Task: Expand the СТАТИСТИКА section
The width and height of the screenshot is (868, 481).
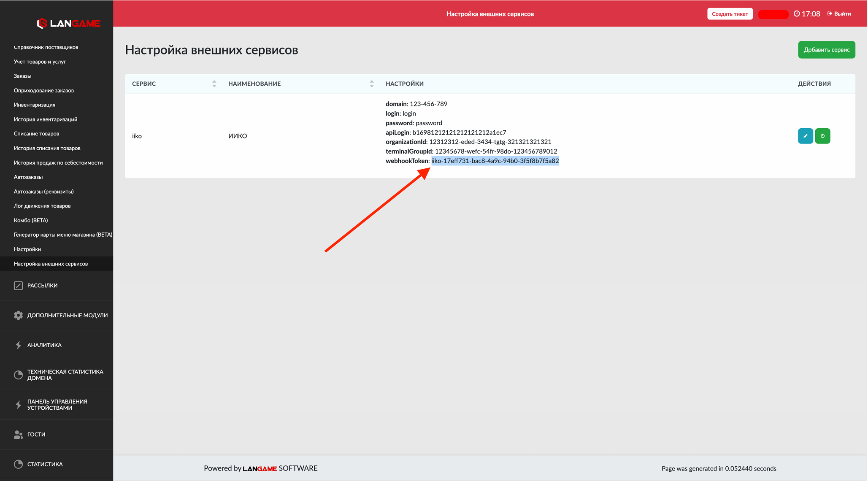Action: coord(57,464)
